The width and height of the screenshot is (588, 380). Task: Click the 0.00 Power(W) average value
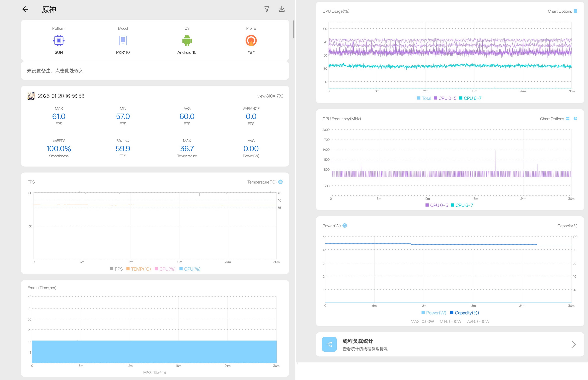pos(251,149)
